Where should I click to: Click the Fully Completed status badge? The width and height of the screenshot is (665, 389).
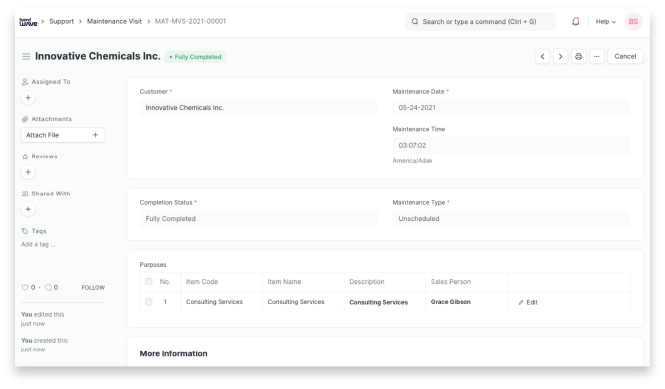(x=196, y=57)
